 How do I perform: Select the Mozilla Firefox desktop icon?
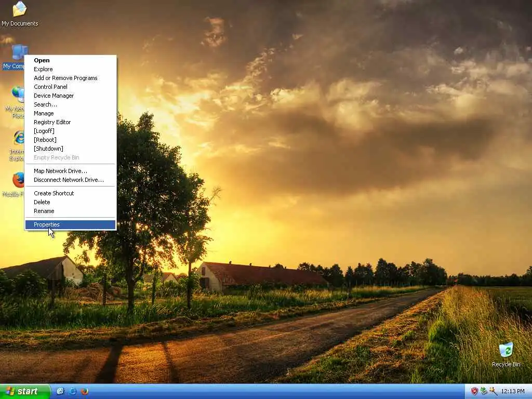point(14,184)
